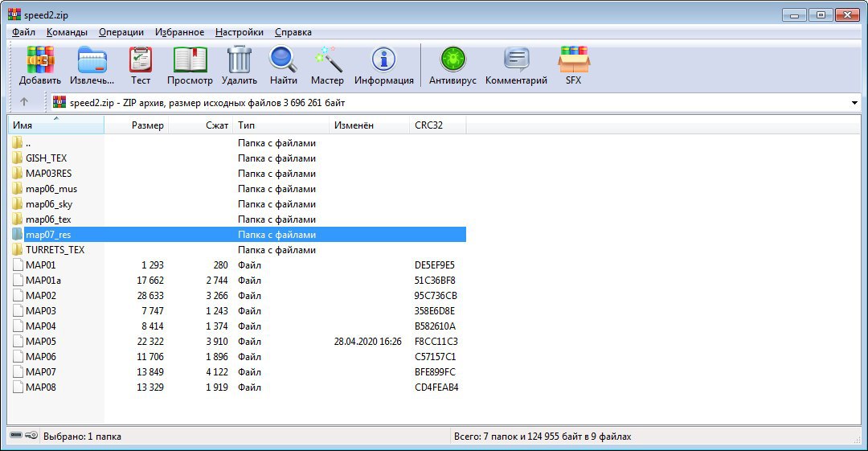
Task: Sort by the CRC32 column header
Action: click(x=438, y=125)
